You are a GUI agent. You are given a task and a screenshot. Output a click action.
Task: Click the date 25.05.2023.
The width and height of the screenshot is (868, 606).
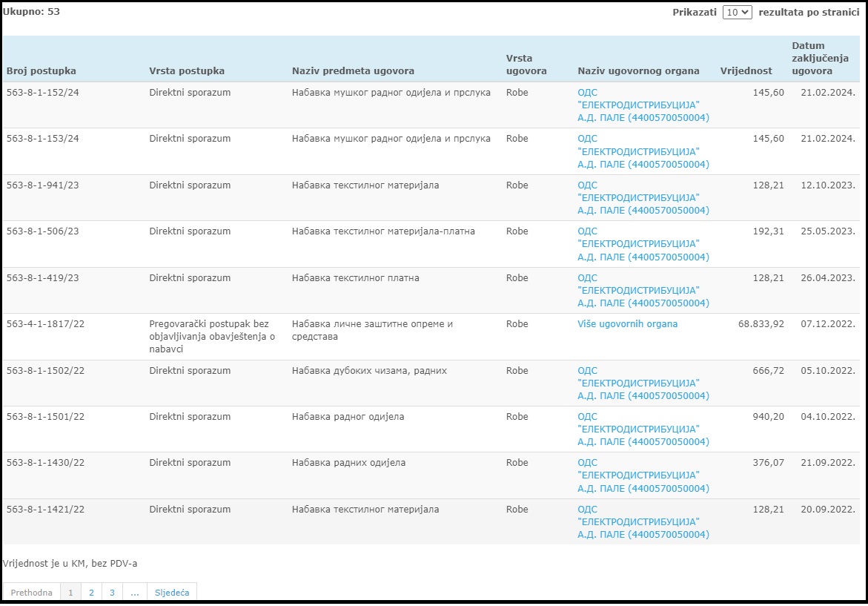pos(827,231)
